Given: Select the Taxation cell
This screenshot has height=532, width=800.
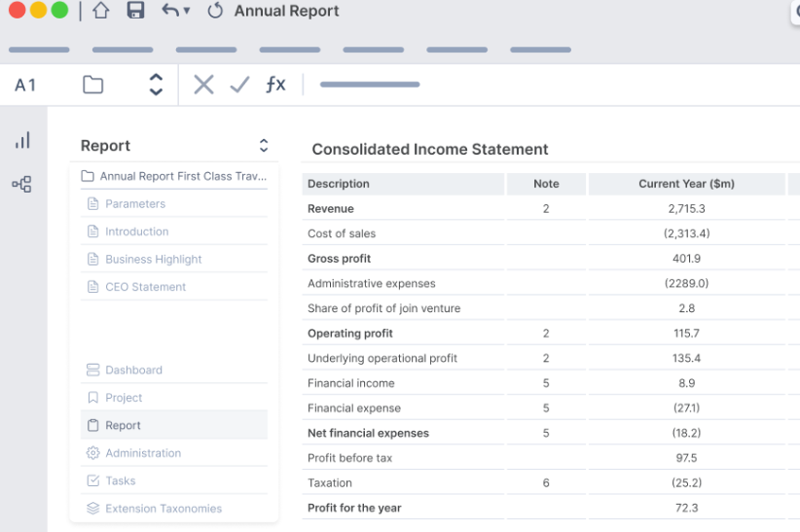Looking at the screenshot, I should 403,483.
